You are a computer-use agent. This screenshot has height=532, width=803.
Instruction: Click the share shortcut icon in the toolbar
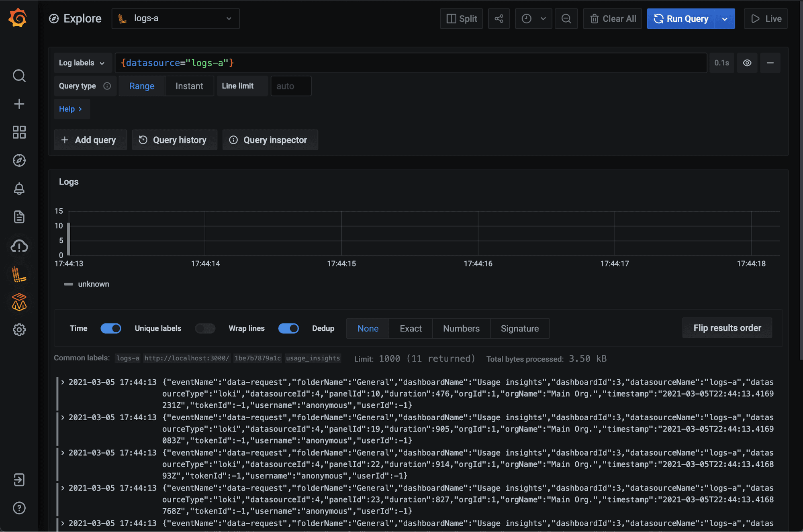click(499, 18)
